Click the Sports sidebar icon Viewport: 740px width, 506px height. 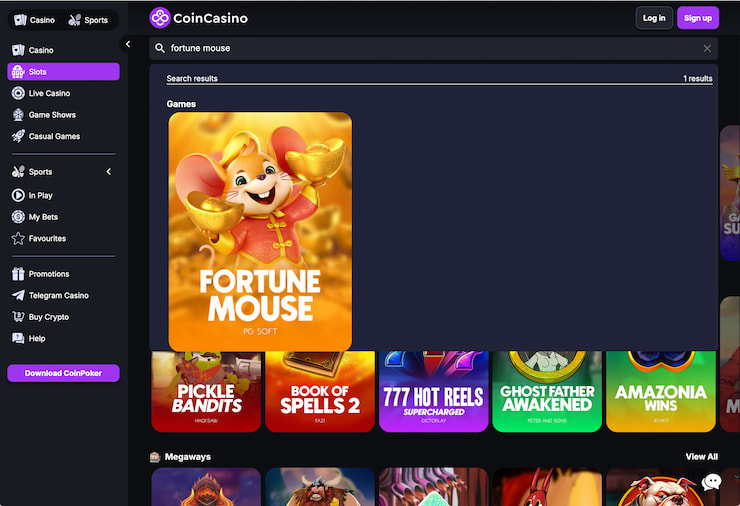pyautogui.click(x=18, y=172)
